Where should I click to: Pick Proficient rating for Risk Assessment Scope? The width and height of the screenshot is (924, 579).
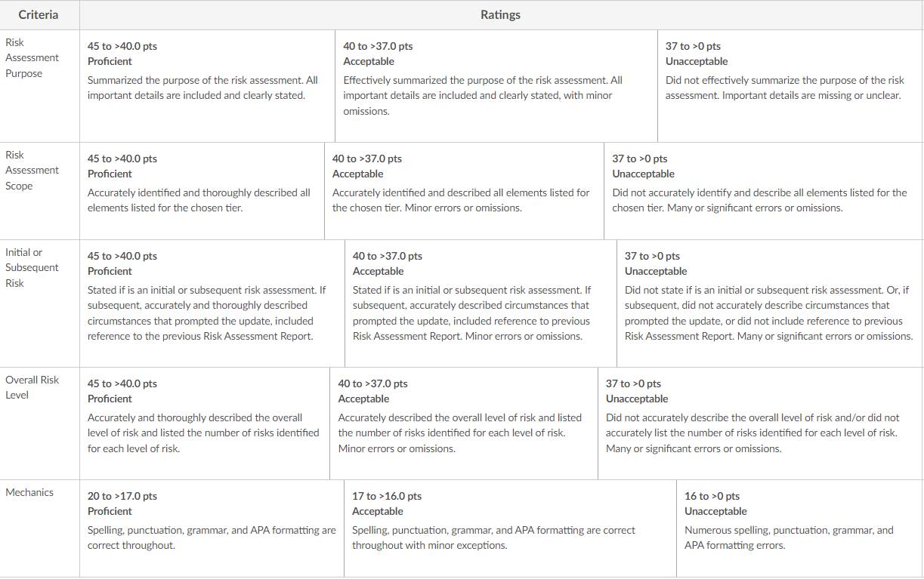point(202,191)
